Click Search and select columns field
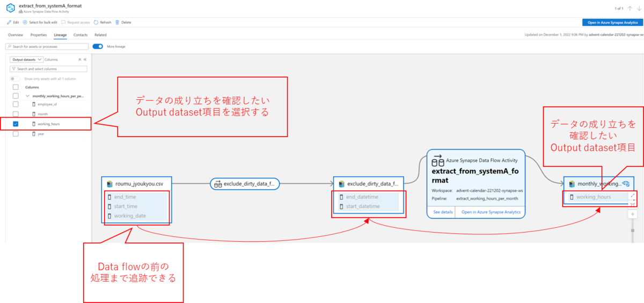Viewport: 644px width, 303px height. click(48, 69)
